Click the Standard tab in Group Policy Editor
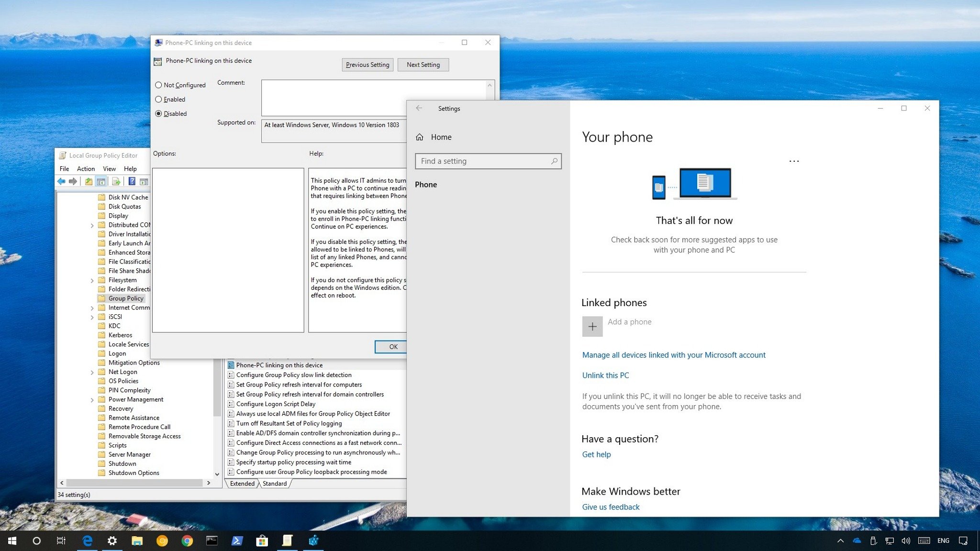980x551 pixels. click(x=274, y=483)
